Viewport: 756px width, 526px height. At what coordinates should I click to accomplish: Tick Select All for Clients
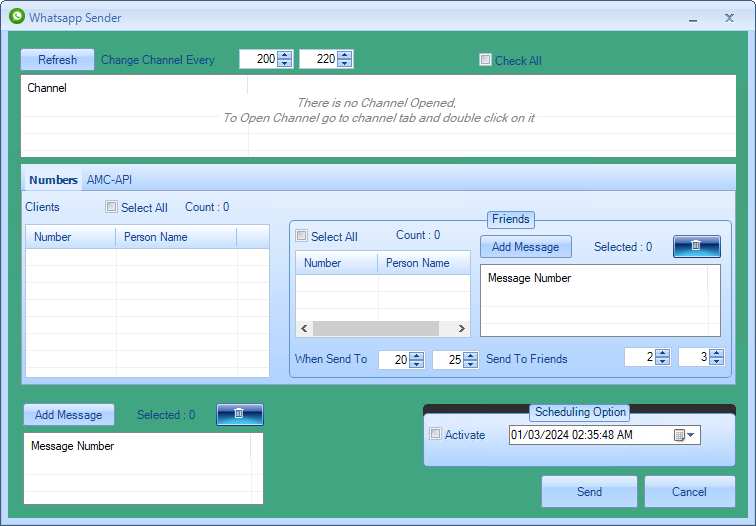111,207
